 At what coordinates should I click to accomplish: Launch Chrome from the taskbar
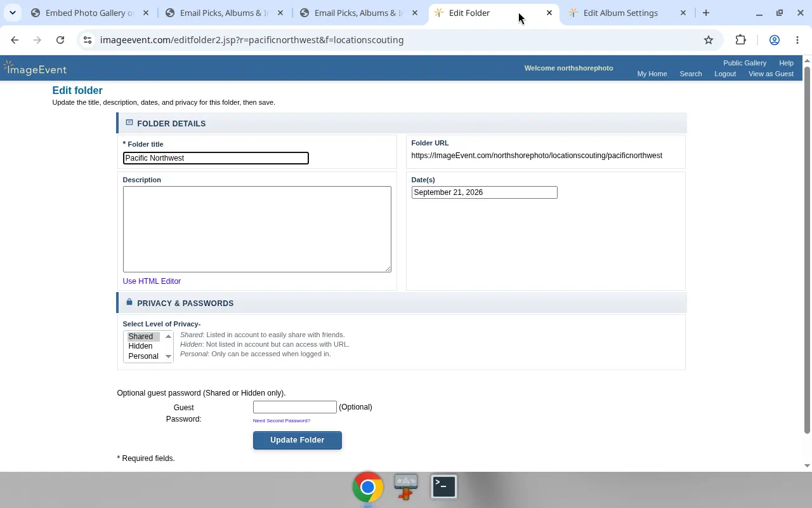368,487
